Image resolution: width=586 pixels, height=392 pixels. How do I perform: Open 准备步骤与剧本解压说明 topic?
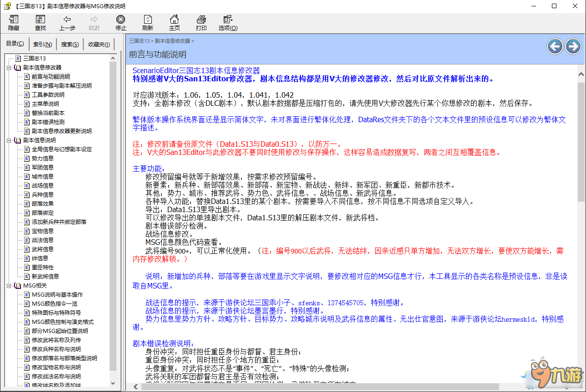(x=61, y=86)
